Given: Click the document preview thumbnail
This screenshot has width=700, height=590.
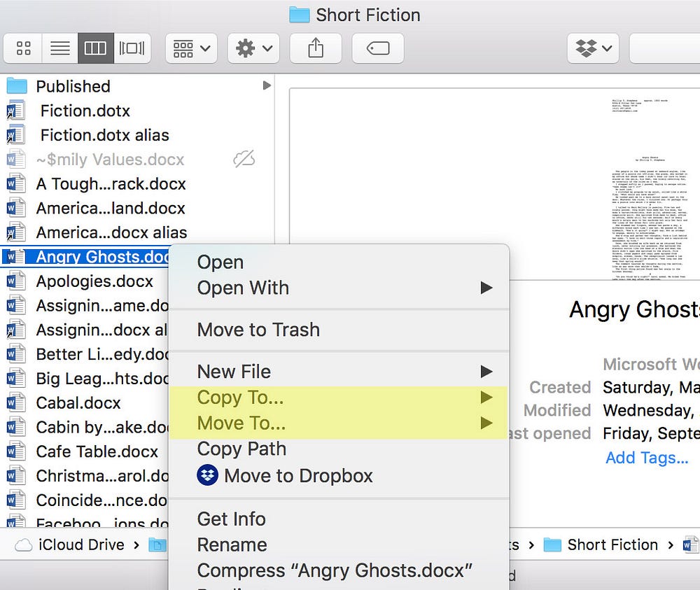Looking at the screenshot, I should 495,184.
